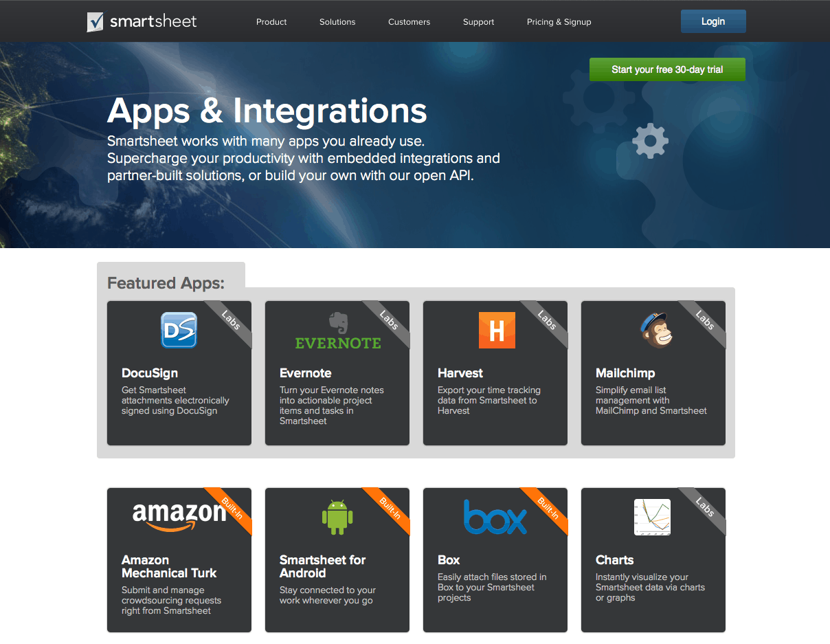Click 'Export your time tracking' description
830x644 pixels.
pos(489,400)
